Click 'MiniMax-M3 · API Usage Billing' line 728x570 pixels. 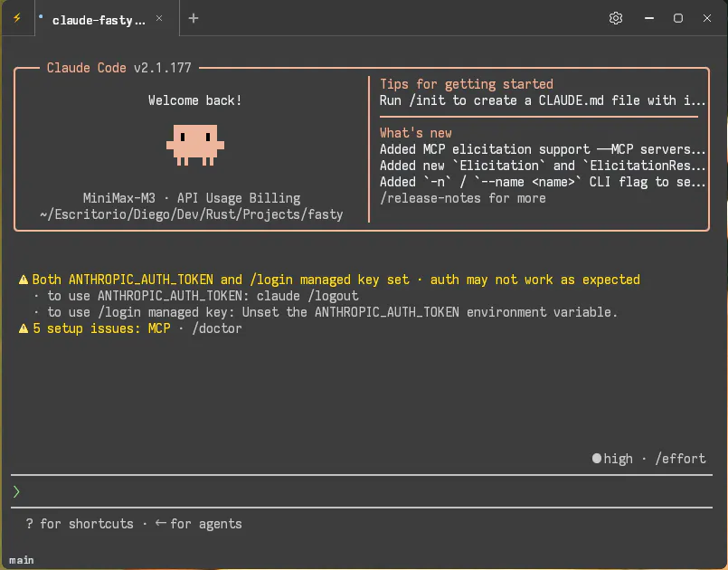pyautogui.click(x=192, y=198)
